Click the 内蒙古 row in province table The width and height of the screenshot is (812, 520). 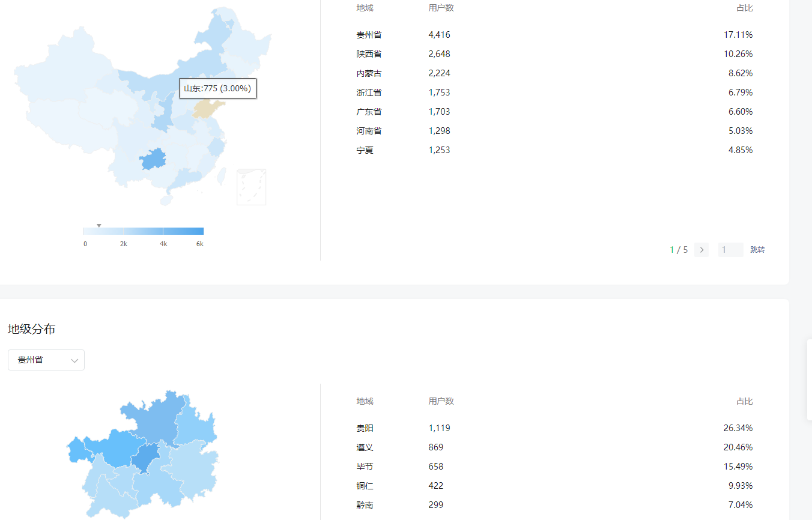(554, 73)
